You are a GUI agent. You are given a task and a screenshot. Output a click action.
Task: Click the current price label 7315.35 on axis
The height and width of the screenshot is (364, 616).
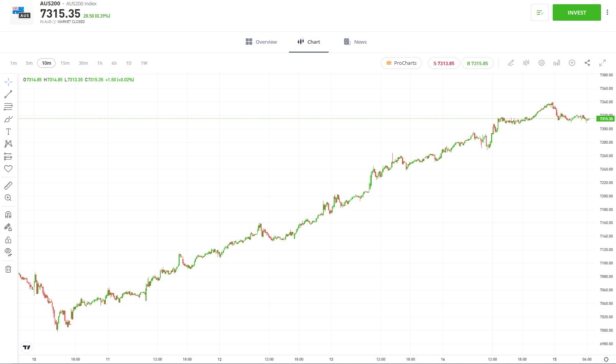[x=606, y=119]
